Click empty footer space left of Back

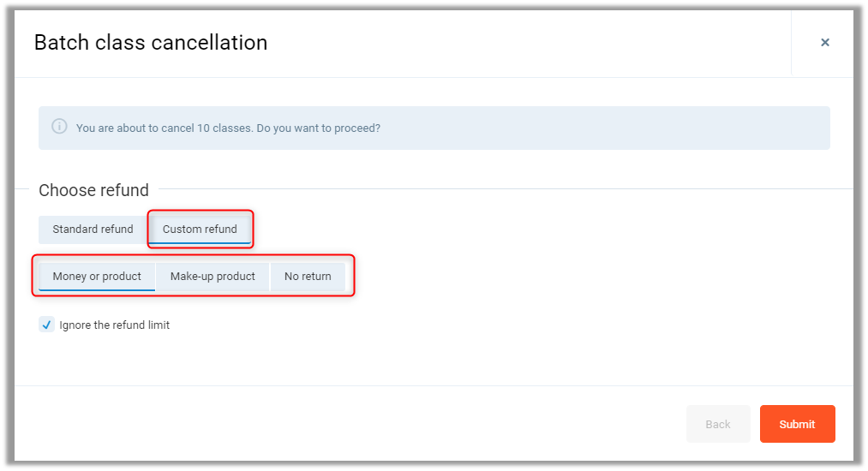click(343, 424)
